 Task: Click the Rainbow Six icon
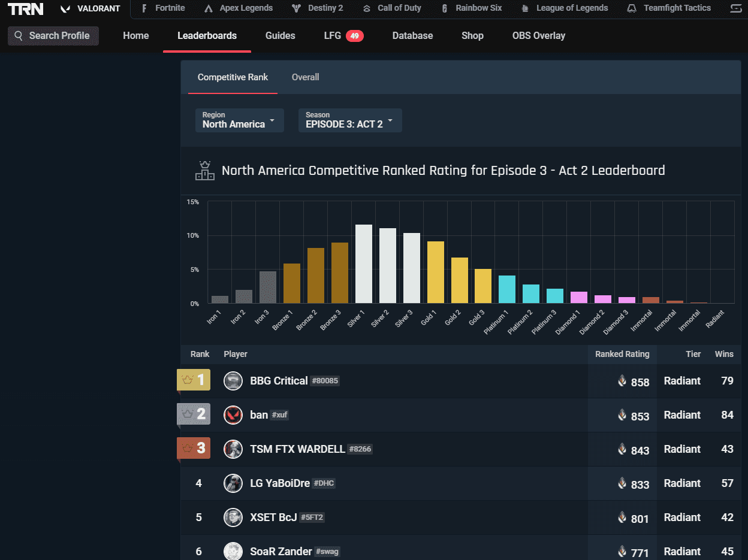[445, 8]
